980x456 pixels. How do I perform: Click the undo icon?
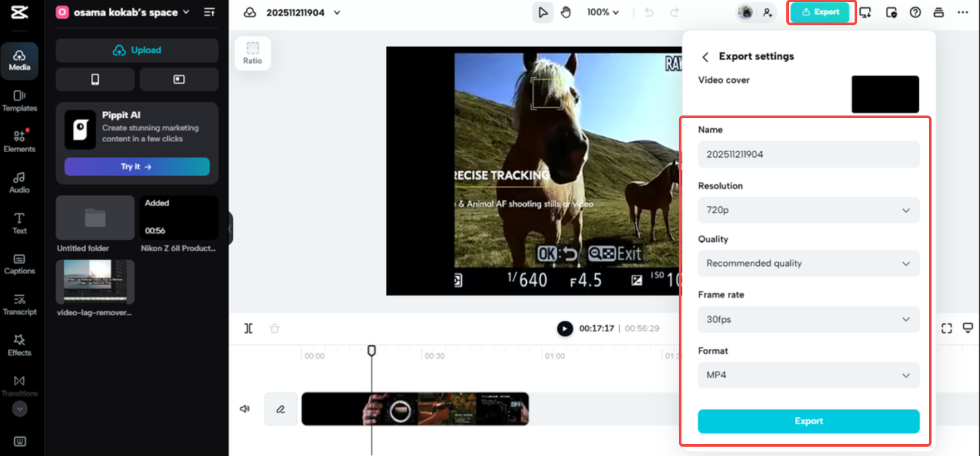click(648, 11)
